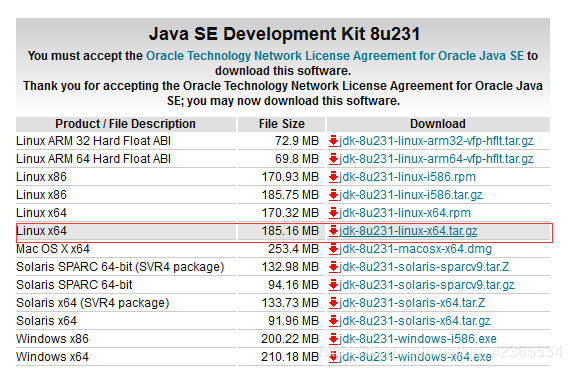This screenshot has height=370, width=572.
Task: Select the Mac OS X x64 row label
Action: 53,249
